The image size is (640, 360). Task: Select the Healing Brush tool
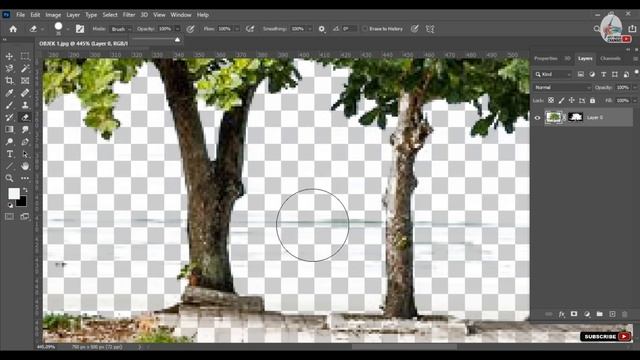click(25, 93)
